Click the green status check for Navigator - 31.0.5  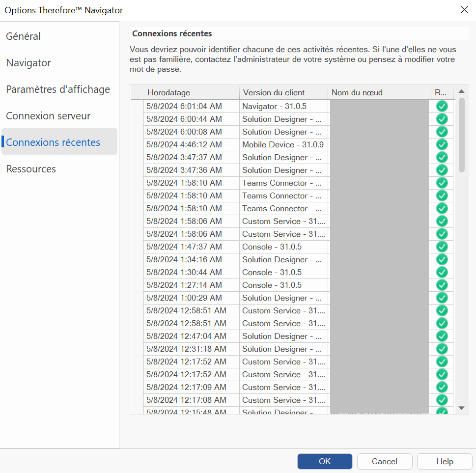coord(441,106)
